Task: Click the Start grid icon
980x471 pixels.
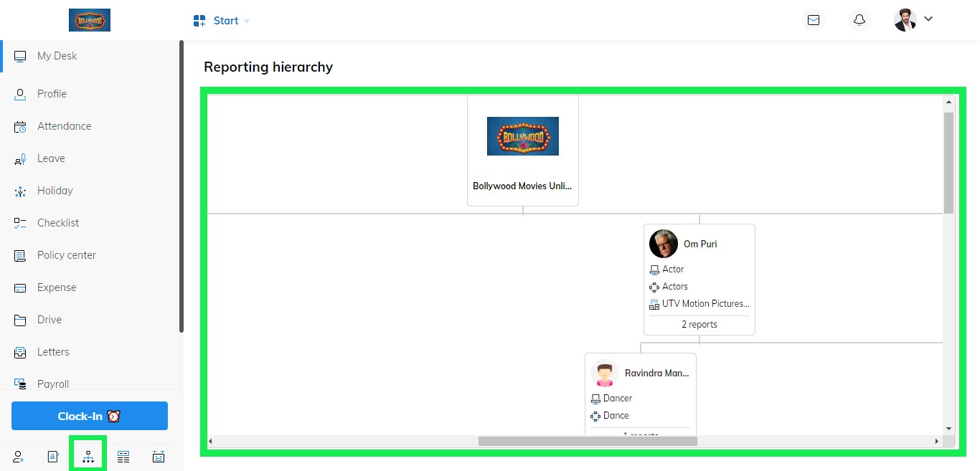Action: tap(199, 21)
